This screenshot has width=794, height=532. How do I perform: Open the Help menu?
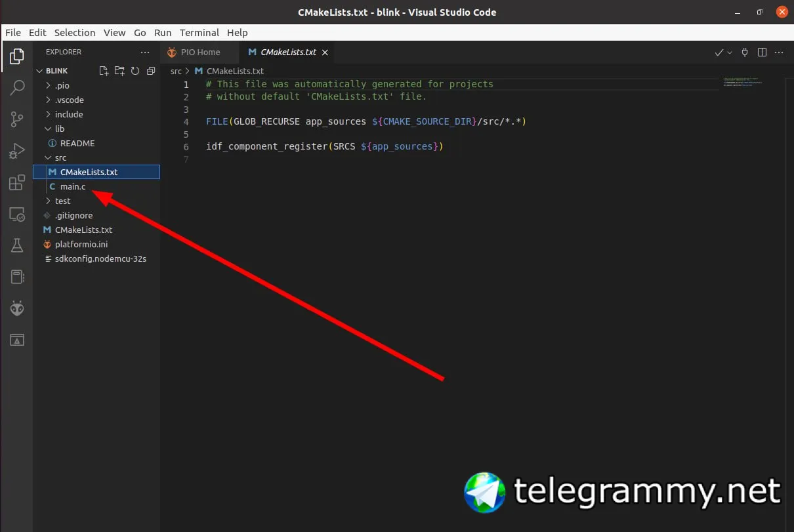pyautogui.click(x=238, y=32)
